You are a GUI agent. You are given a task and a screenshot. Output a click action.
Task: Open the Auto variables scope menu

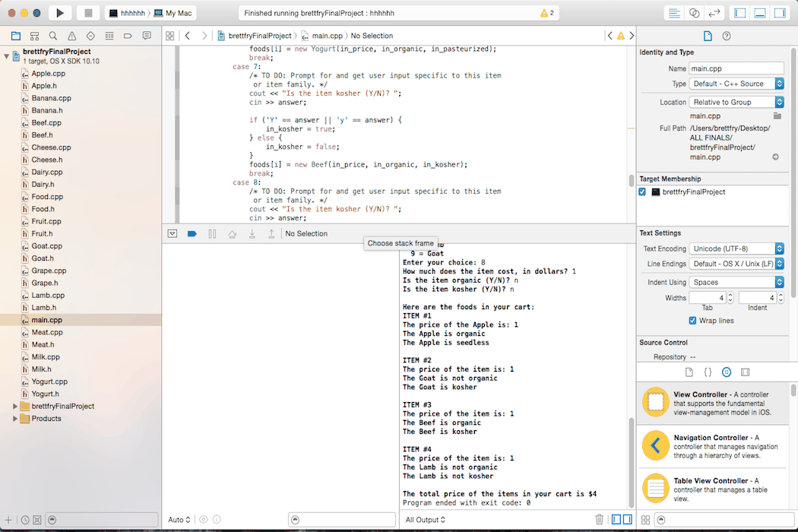tap(179, 520)
